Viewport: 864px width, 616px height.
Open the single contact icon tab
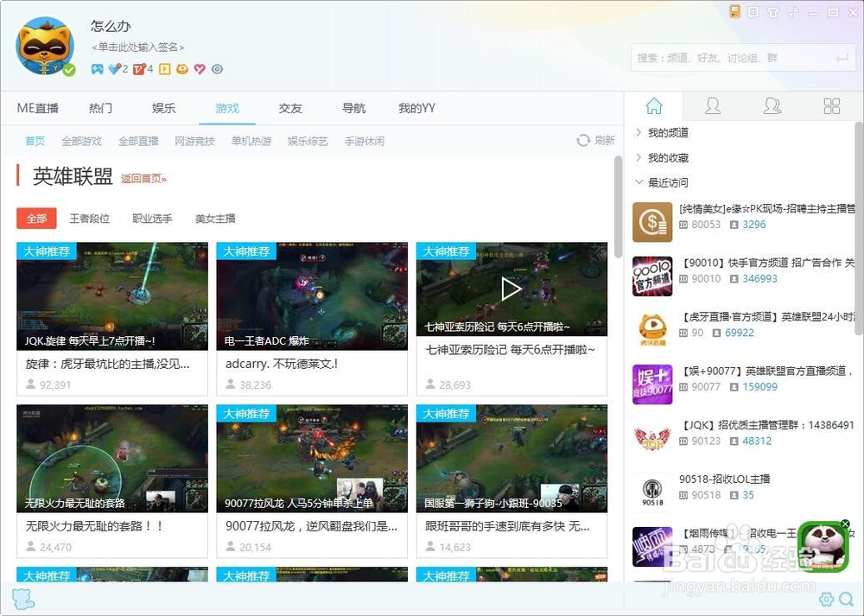click(x=713, y=105)
